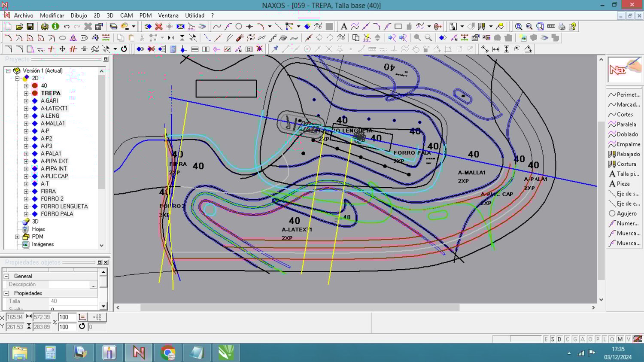Open the Chrome icon in taskbar

[167, 353]
